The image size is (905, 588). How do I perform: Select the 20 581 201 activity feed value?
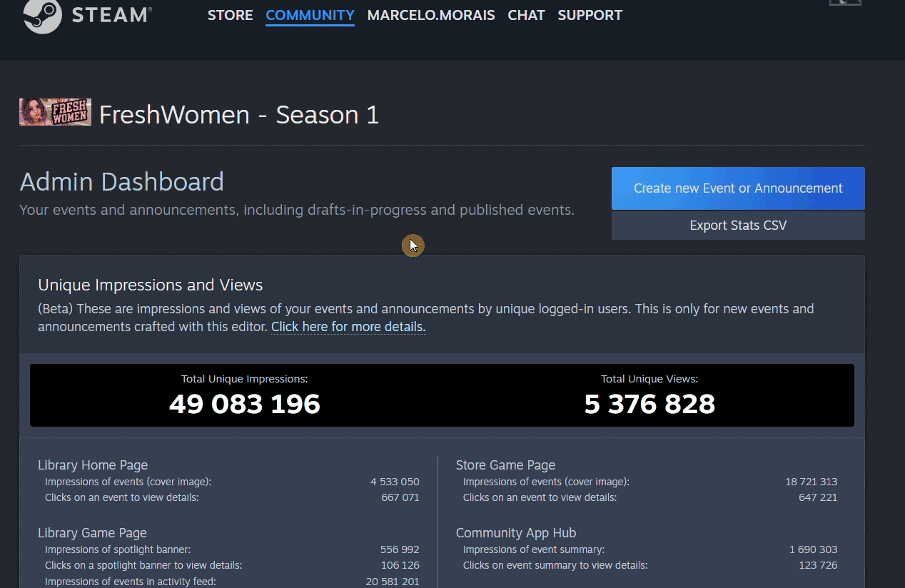coord(393,582)
